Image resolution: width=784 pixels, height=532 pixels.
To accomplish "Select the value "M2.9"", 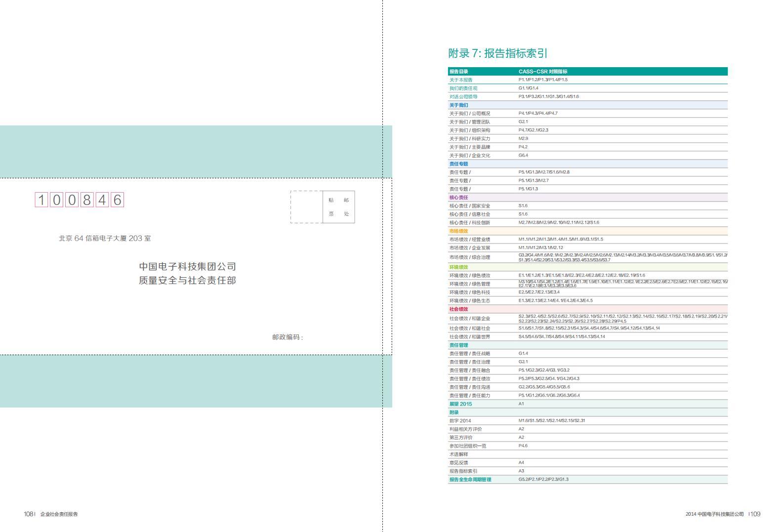I will point(523,139).
